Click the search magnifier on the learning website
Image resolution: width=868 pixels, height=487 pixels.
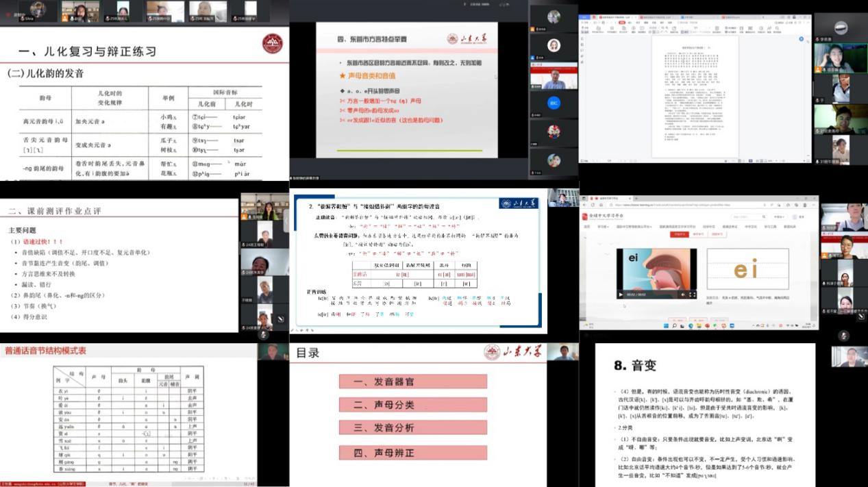tap(762, 216)
